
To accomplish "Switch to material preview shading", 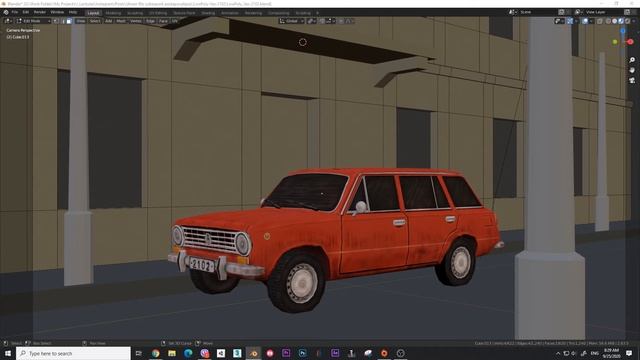I will pyautogui.click(x=621, y=21).
